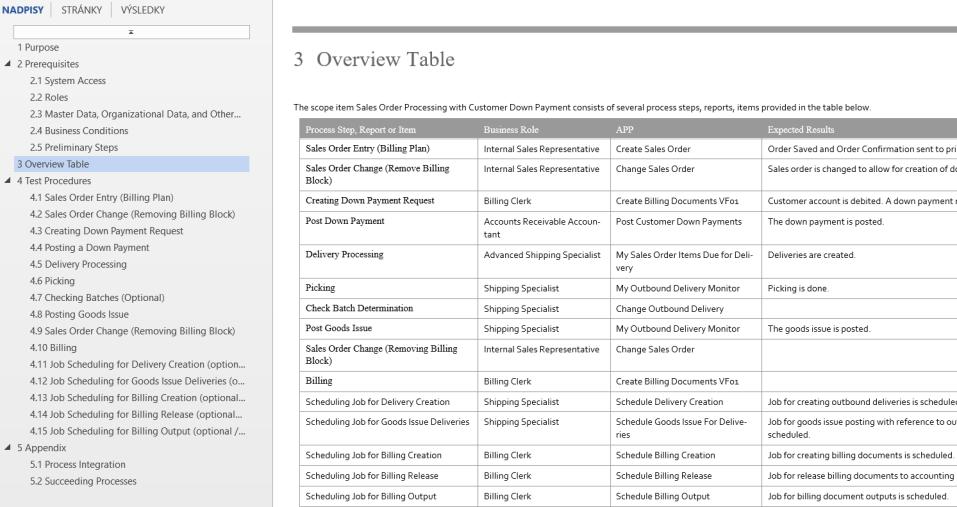Screen dimensions: 957x507
Task: Jump to 4.15 Job Scheduling for Billing Output
Action: [137, 431]
